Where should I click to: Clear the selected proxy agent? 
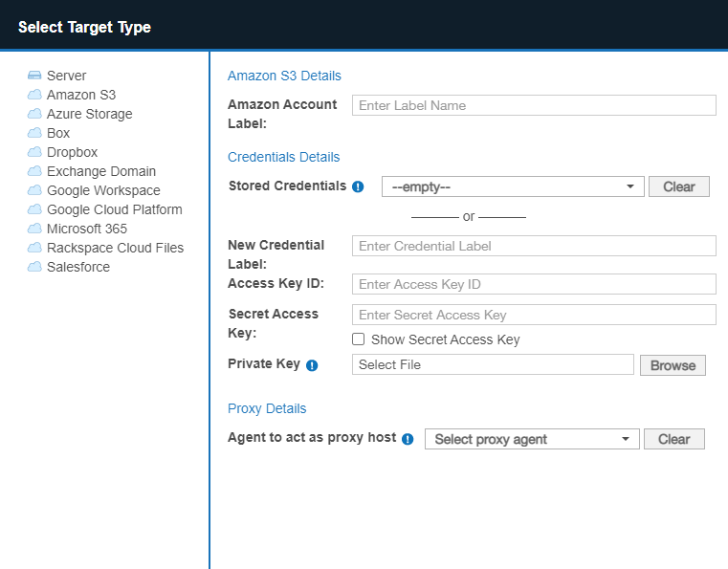[x=673, y=439]
